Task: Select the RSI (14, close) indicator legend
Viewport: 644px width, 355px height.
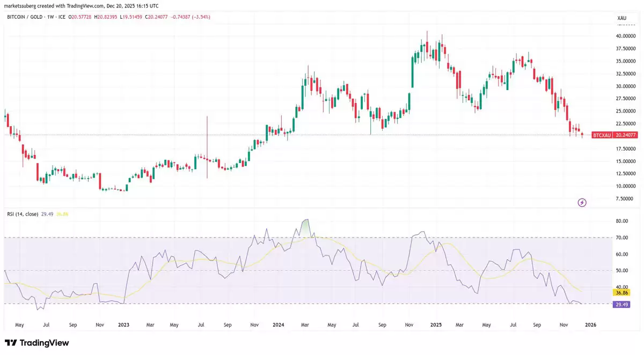Action: coord(23,213)
